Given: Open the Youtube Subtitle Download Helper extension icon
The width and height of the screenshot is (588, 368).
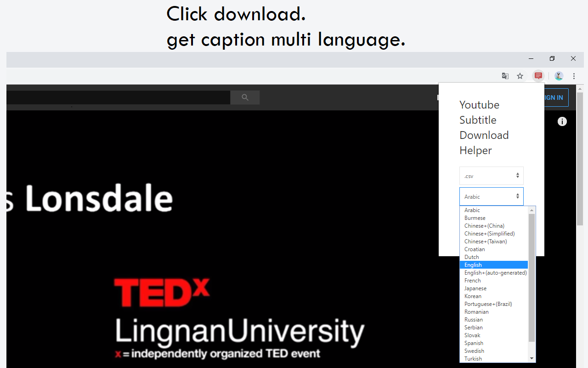Looking at the screenshot, I should coord(537,75).
